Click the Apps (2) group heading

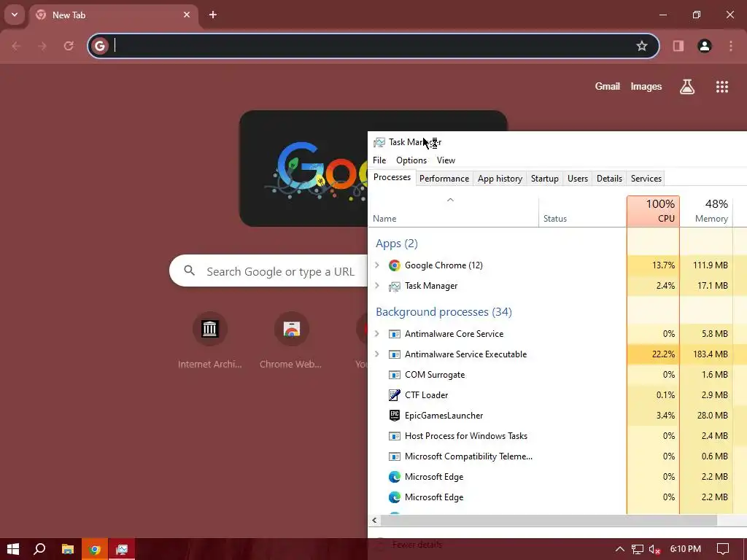[x=396, y=244]
